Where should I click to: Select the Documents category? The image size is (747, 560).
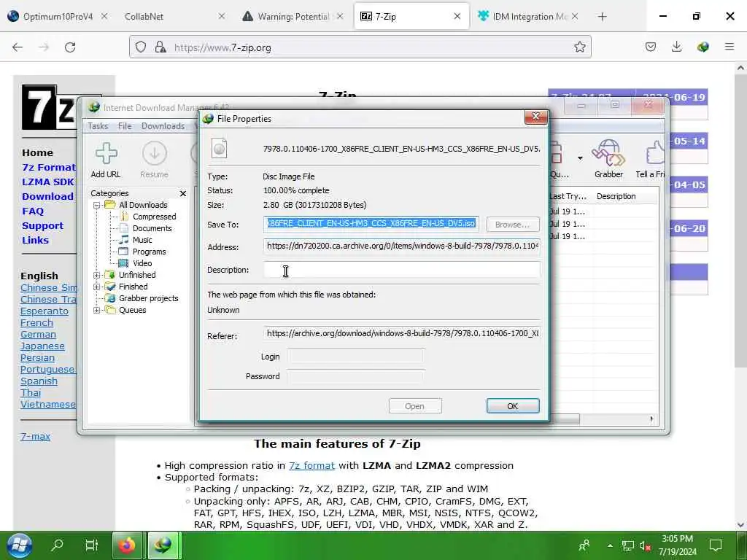tap(152, 228)
